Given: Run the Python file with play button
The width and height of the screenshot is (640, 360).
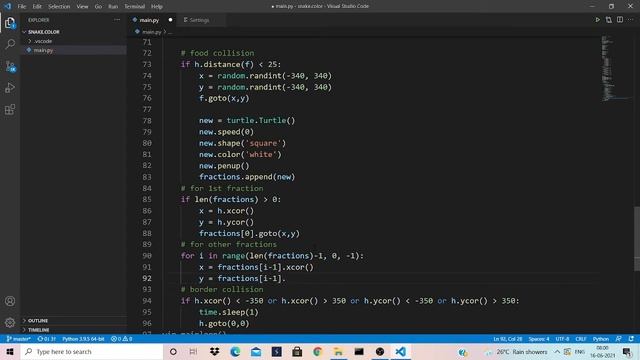Looking at the screenshot, I should tap(597, 20).
